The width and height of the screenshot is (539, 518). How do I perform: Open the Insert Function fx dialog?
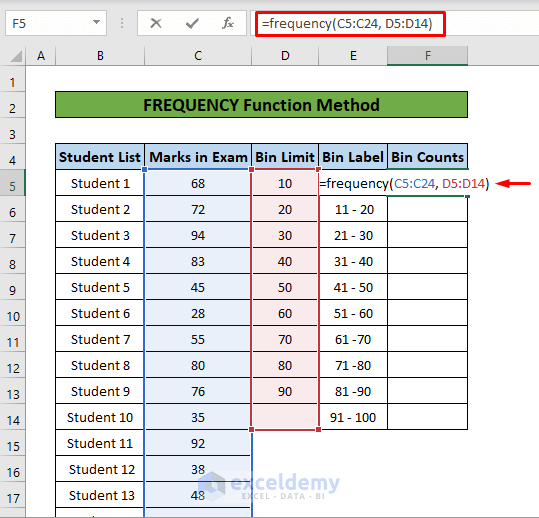[228, 23]
